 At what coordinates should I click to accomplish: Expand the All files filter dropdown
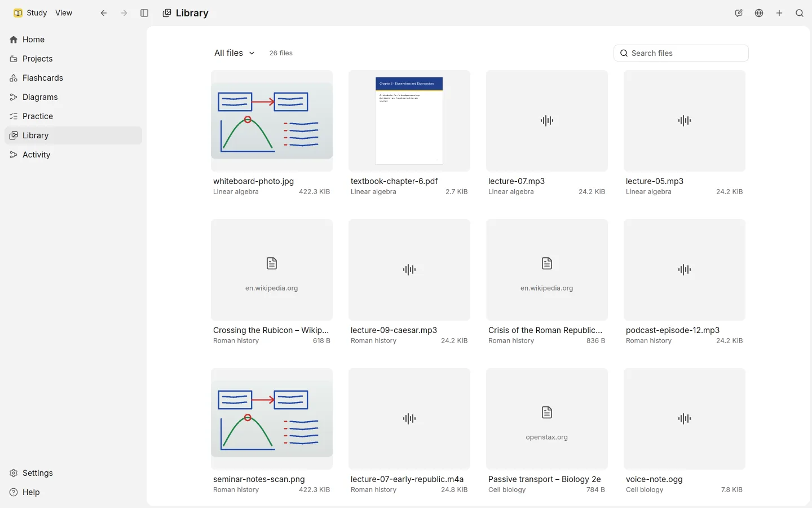tap(235, 53)
